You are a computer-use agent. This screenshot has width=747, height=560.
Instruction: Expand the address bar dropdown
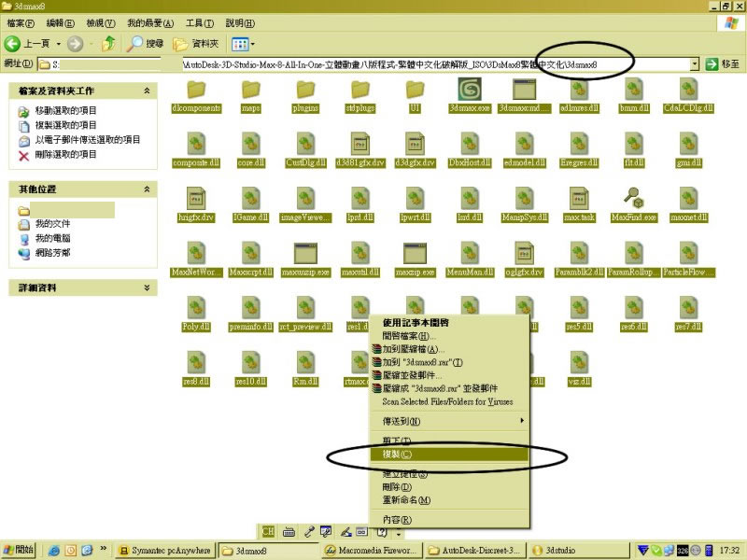click(694, 63)
